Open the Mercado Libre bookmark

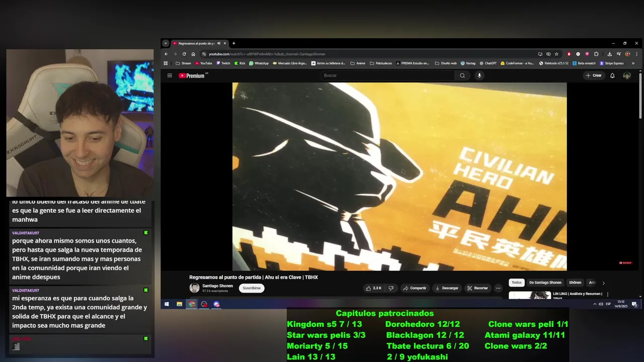290,63
